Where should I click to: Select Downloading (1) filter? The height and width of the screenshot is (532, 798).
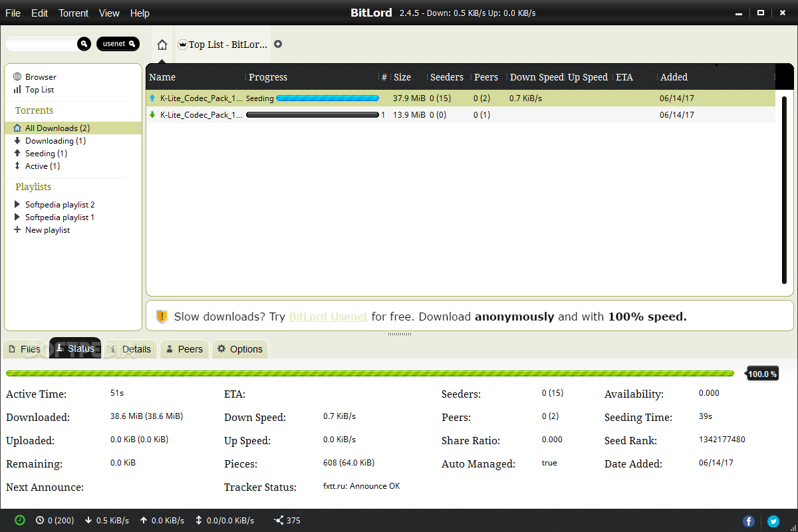point(55,141)
